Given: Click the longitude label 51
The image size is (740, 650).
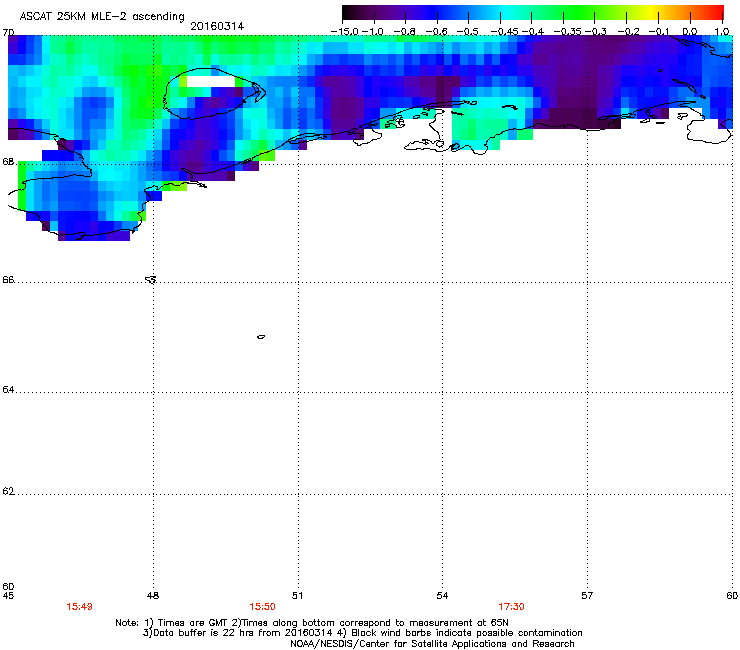Looking at the screenshot, I should tap(297, 596).
